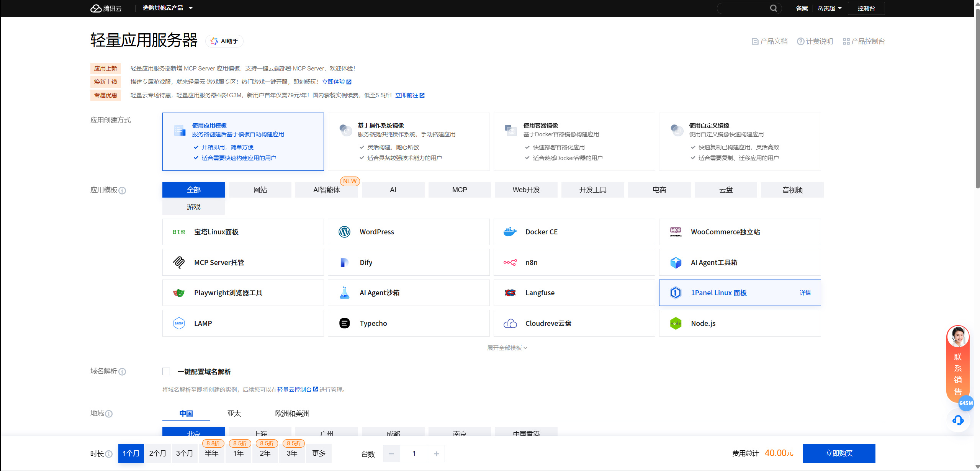Screen dimensions: 980x471
Task: Open the AI助手 assistant icon button
Action: tap(224, 41)
